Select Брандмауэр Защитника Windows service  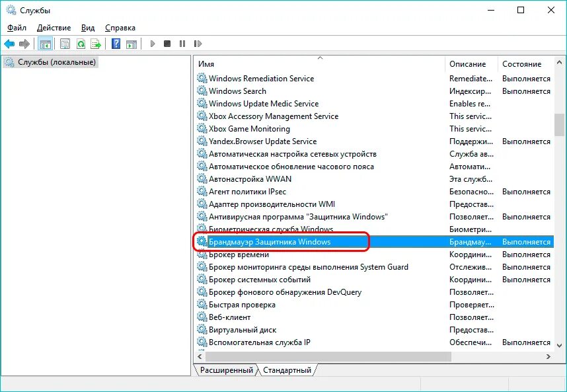click(374, 241)
